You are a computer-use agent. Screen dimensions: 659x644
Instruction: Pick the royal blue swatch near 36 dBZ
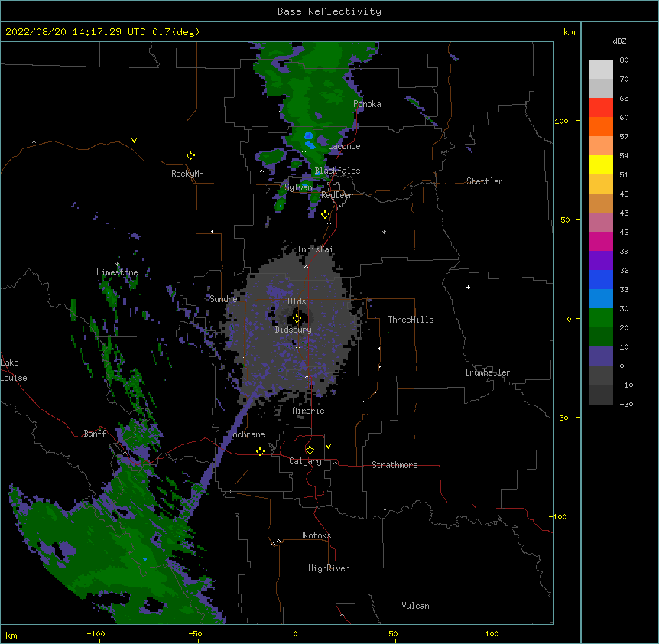[x=601, y=279]
